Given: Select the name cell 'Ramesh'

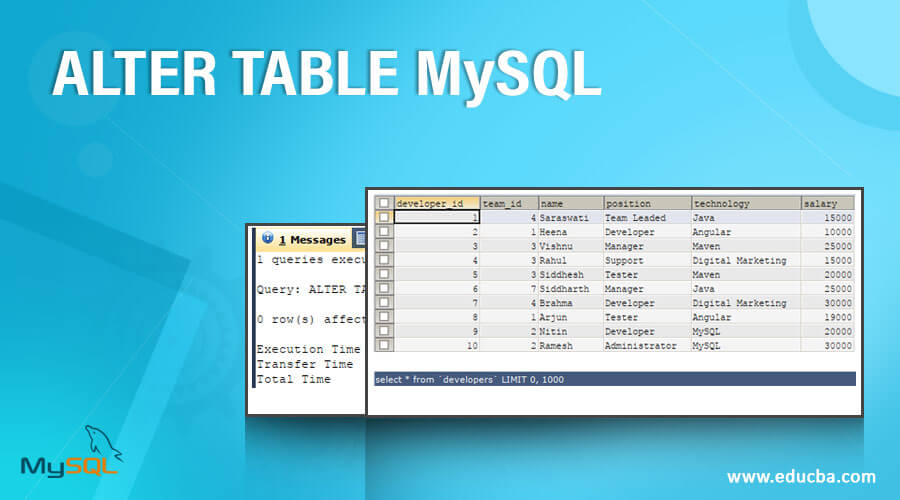Looking at the screenshot, I should pos(571,345).
